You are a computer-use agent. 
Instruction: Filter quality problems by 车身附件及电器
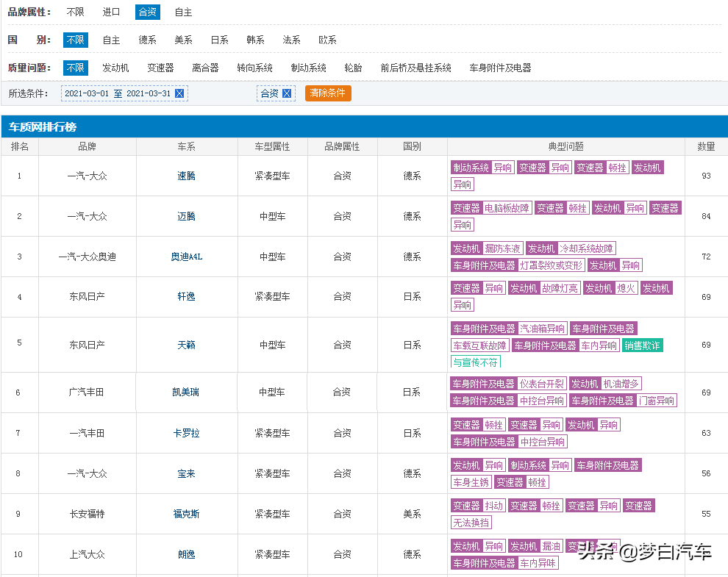point(501,68)
